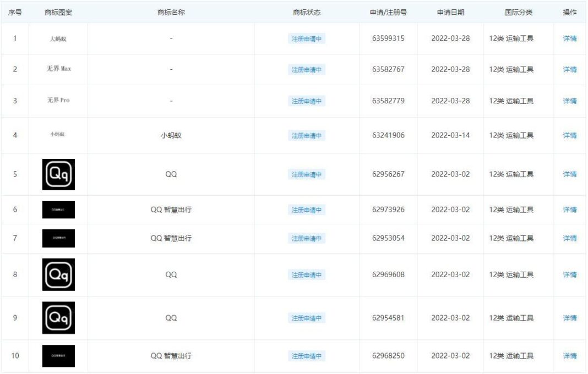The width and height of the screenshot is (588, 374).
Task: View 详情 for the 小蚂蚁 trademark row
Action: coord(569,135)
